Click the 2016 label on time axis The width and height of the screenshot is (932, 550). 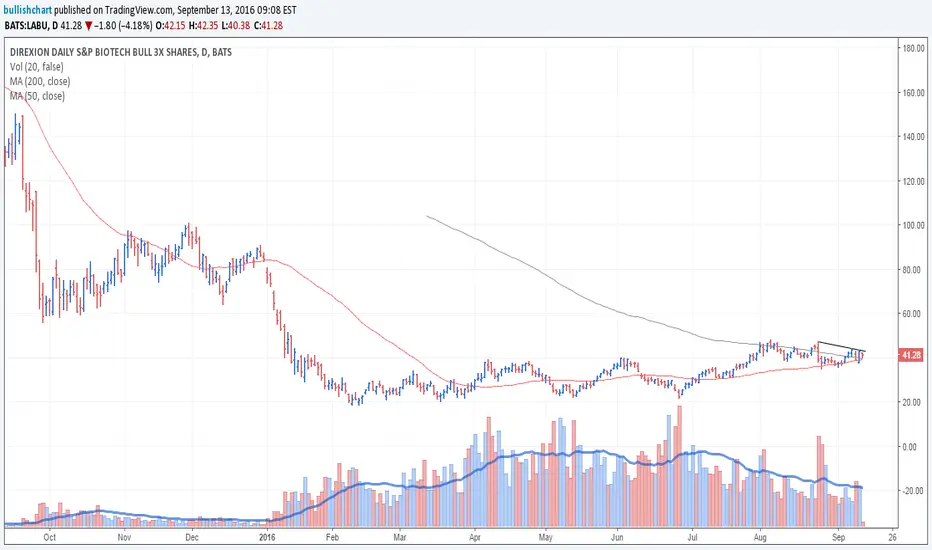pos(267,537)
